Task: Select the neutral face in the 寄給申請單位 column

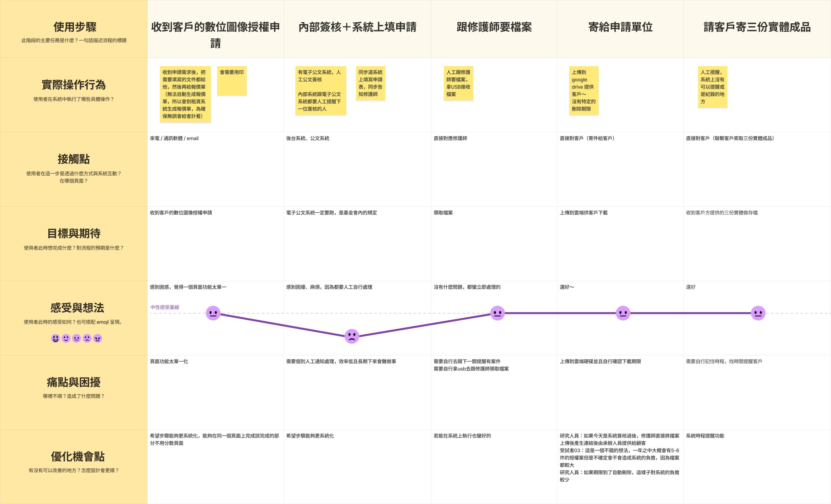Action: (x=623, y=313)
